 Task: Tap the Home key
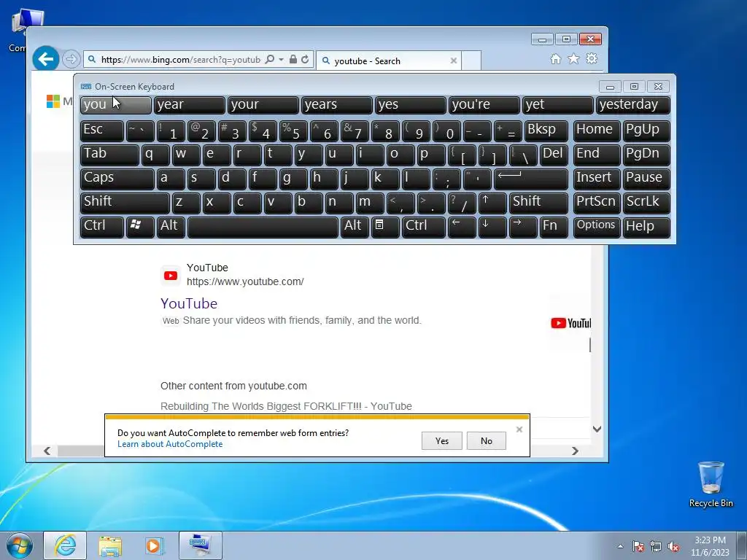(x=597, y=131)
